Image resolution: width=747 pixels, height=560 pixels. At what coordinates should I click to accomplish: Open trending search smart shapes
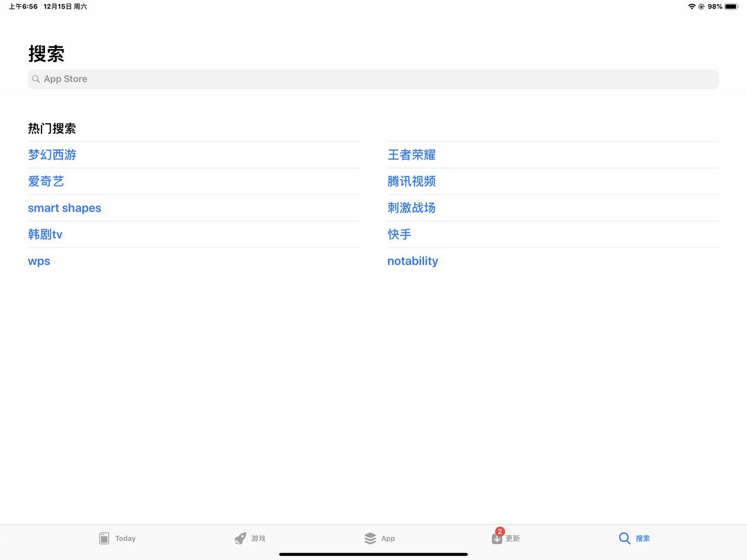(x=64, y=208)
